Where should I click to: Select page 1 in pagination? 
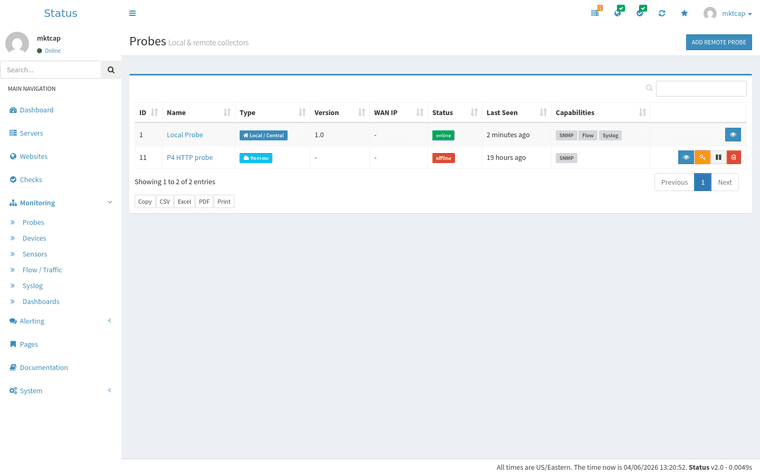(702, 182)
